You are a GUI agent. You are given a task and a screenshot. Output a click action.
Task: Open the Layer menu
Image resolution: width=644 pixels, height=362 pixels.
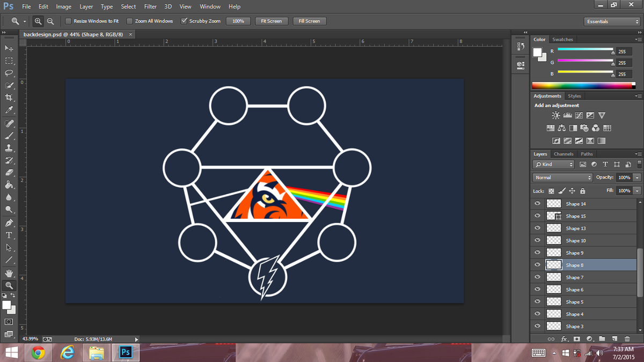click(86, 6)
